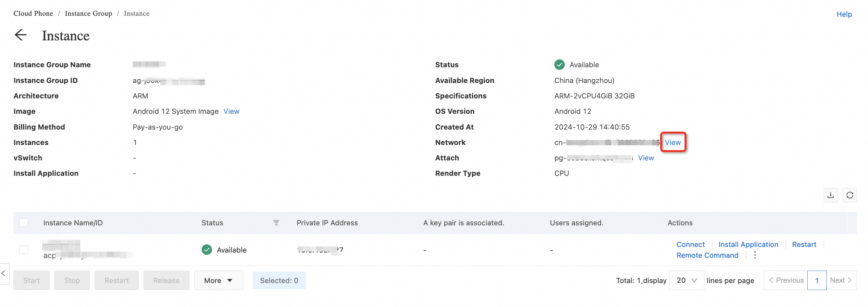868x307 pixels.
Task: Select the instance row checkbox
Action: pyautogui.click(x=24, y=250)
